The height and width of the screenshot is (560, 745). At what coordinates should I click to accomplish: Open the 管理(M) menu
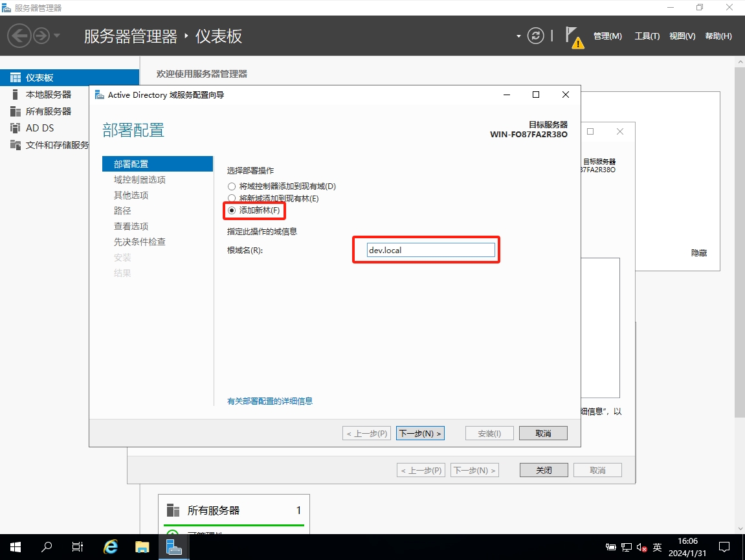(607, 36)
